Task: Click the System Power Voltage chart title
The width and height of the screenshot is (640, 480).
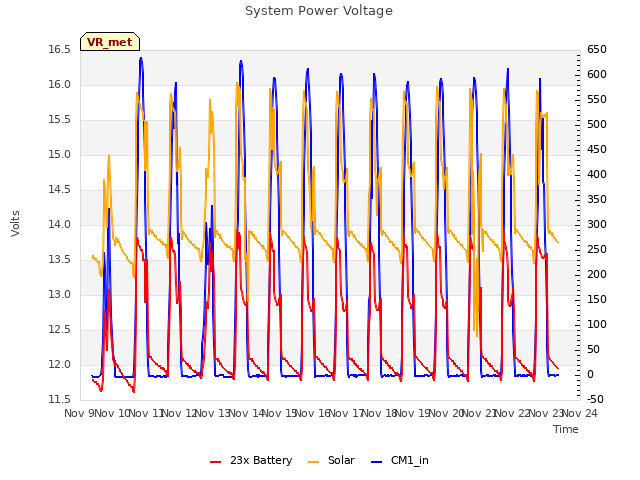Action: point(319,11)
